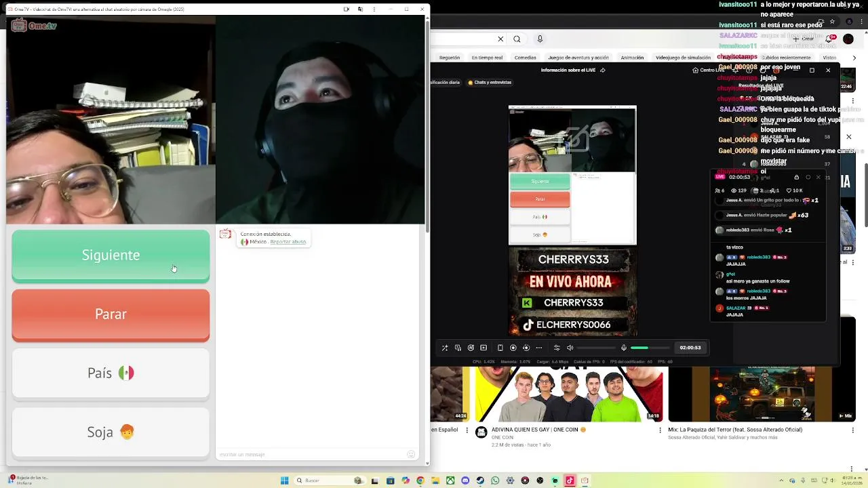Open the Windows Start menu

(x=285, y=481)
